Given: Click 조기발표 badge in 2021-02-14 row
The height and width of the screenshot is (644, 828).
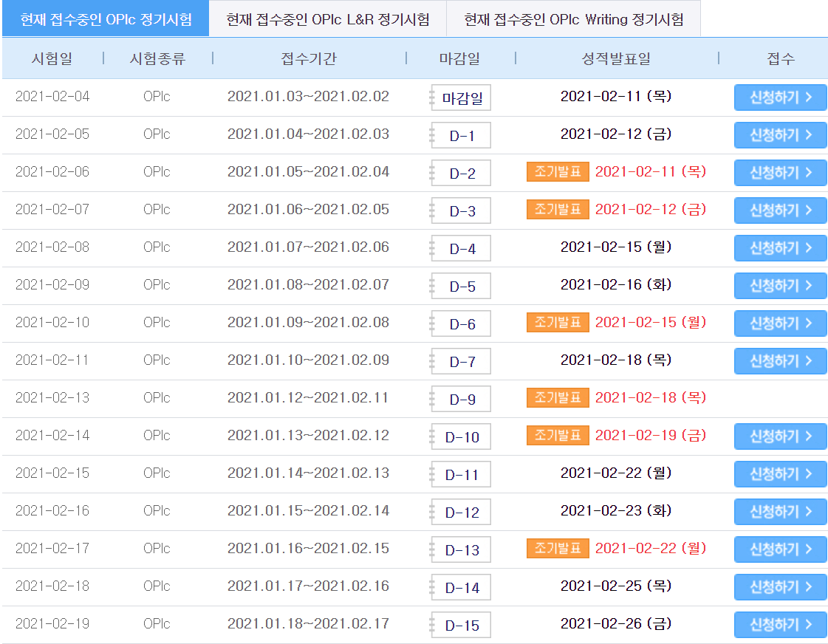Looking at the screenshot, I should click(558, 436).
